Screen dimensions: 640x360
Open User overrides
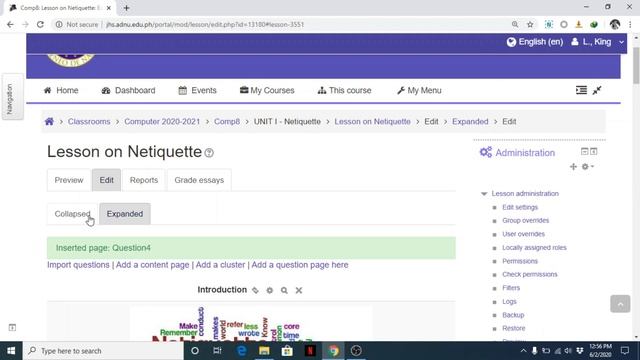pos(523,234)
